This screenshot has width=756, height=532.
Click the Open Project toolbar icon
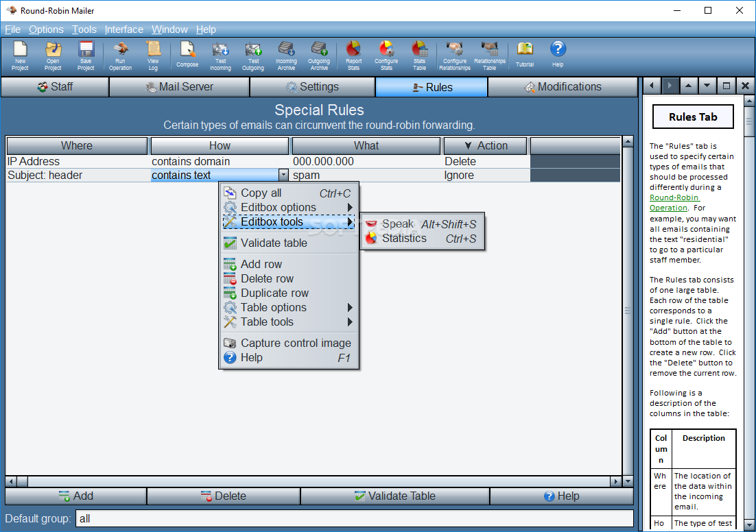point(53,56)
